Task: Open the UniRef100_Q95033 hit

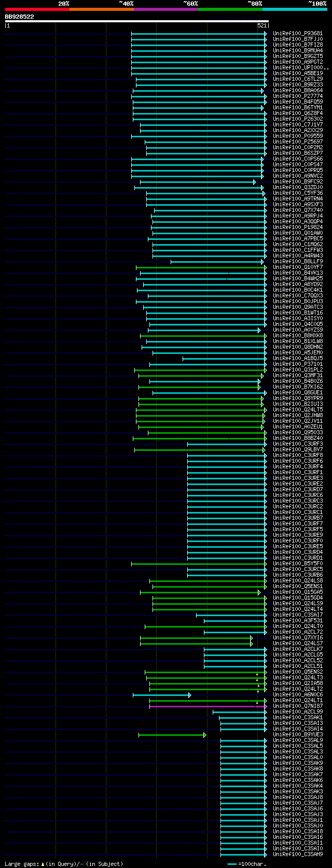Action: 298,433
